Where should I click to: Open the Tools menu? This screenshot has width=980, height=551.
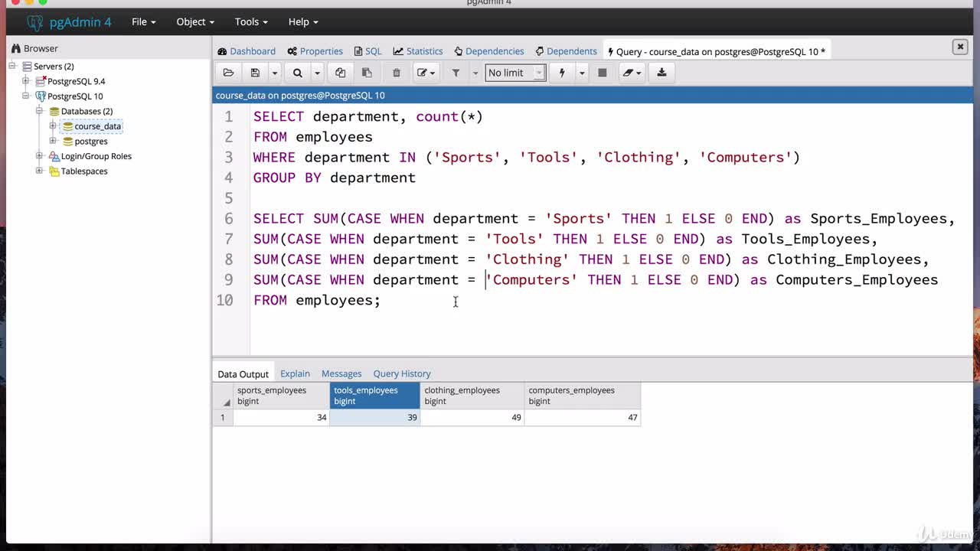[x=251, y=21]
